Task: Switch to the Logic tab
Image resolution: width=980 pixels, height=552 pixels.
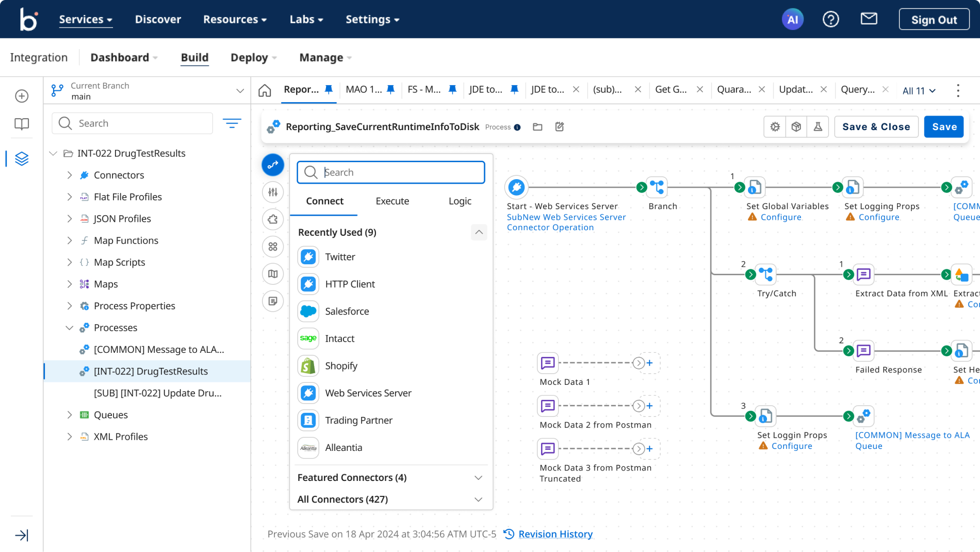Action: [459, 201]
